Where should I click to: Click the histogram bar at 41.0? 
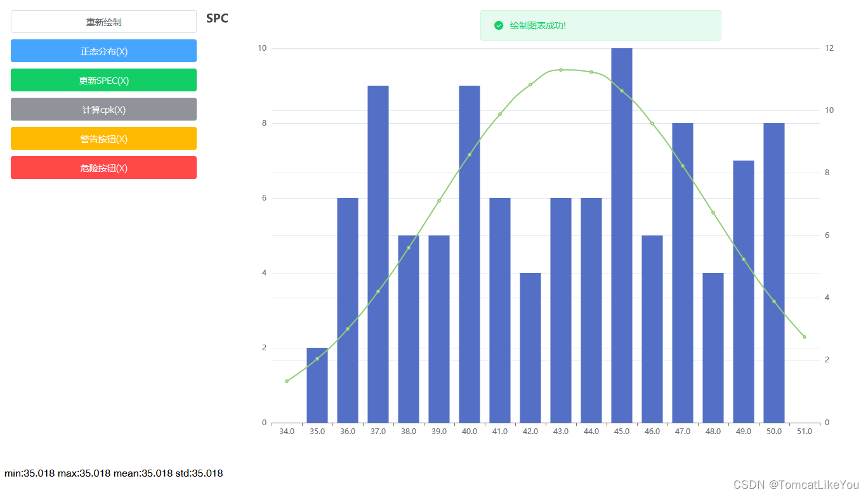[x=500, y=310]
